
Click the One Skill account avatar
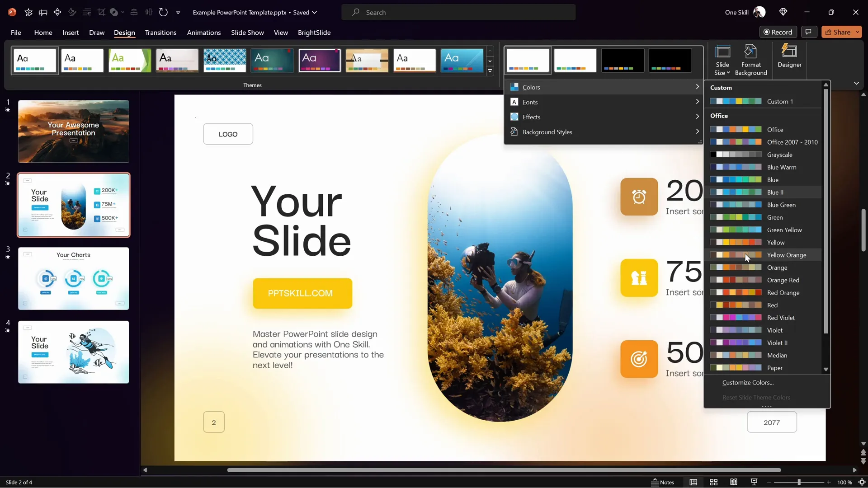pyautogui.click(x=759, y=12)
